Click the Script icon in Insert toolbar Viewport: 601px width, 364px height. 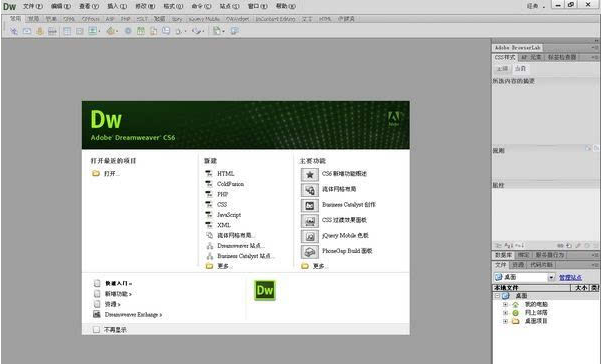click(196, 31)
